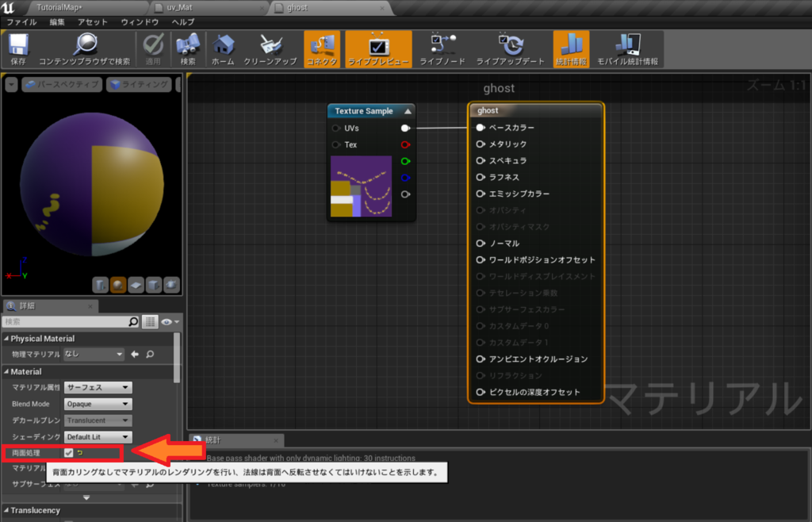Enable the 両面処理 checkbox

(x=67, y=453)
